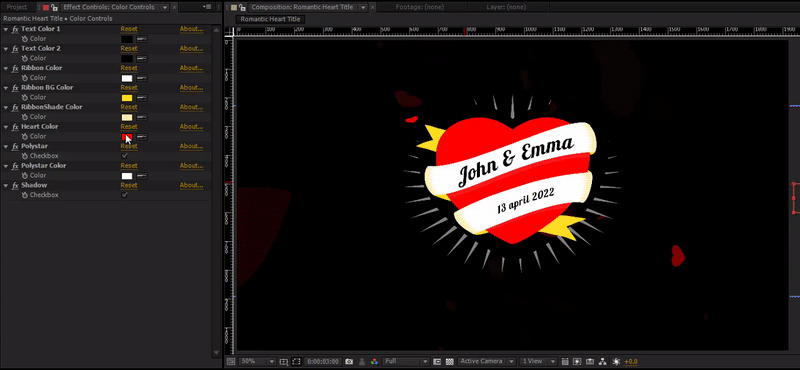Open the Effect Controls panel menu icon
The height and width of the screenshot is (370, 800).
pyautogui.click(x=207, y=7)
